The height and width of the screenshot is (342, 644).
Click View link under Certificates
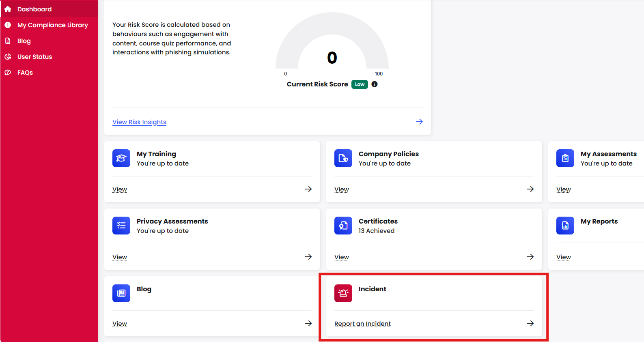342,257
